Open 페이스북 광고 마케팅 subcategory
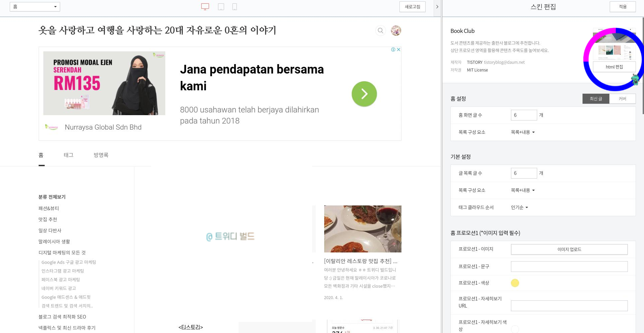The image size is (644, 333). (61, 280)
